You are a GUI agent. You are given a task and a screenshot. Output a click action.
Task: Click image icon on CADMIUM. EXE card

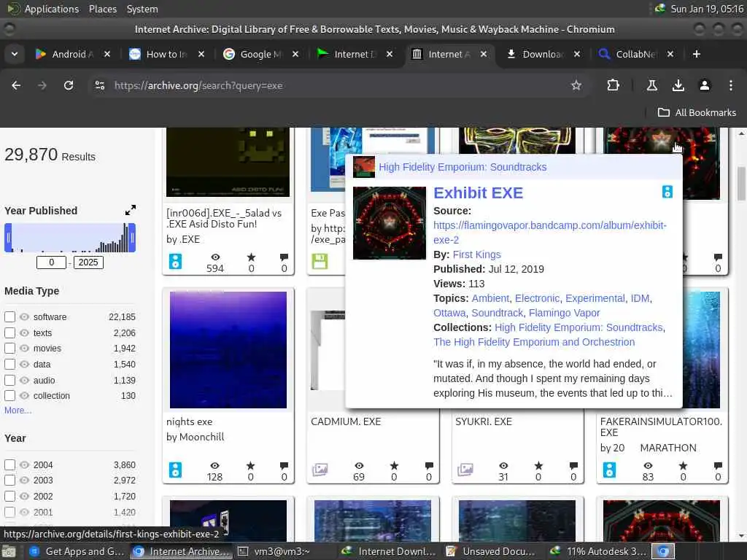(320, 470)
